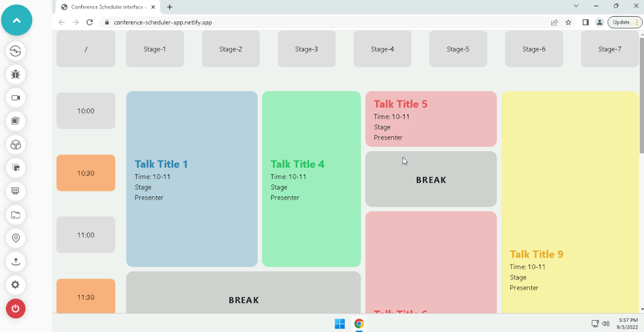Click the Update button in Chrome
The image size is (644, 332).
coord(621,23)
